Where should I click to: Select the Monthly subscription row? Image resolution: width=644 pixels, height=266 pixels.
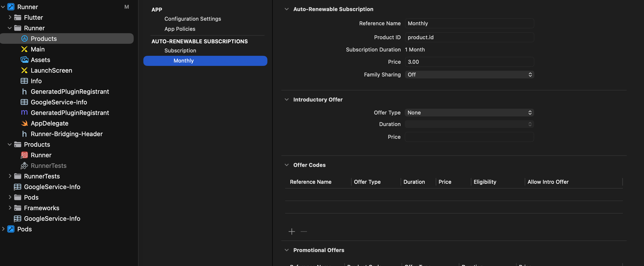click(x=205, y=61)
